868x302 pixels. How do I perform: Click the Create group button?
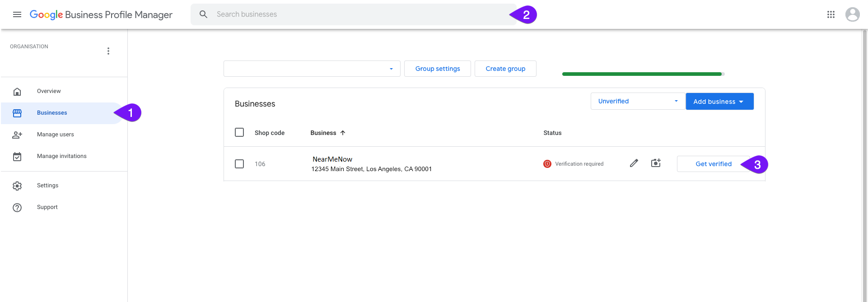tap(505, 69)
